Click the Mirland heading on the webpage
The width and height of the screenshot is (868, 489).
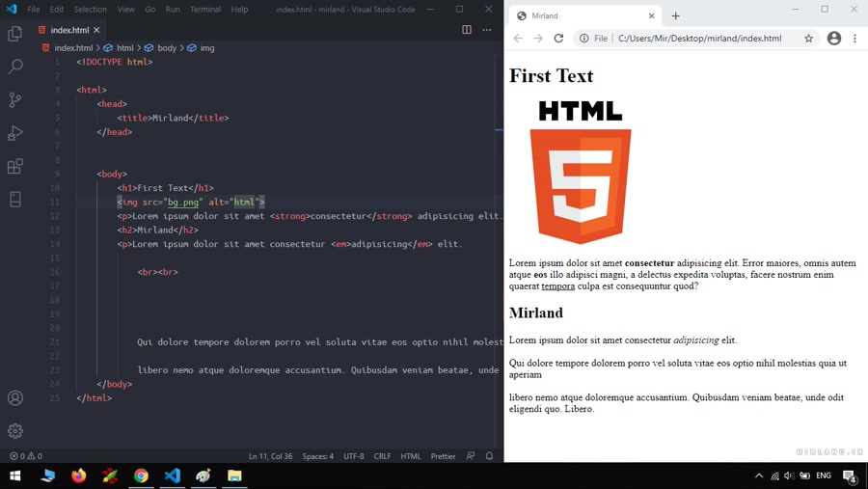(x=536, y=312)
